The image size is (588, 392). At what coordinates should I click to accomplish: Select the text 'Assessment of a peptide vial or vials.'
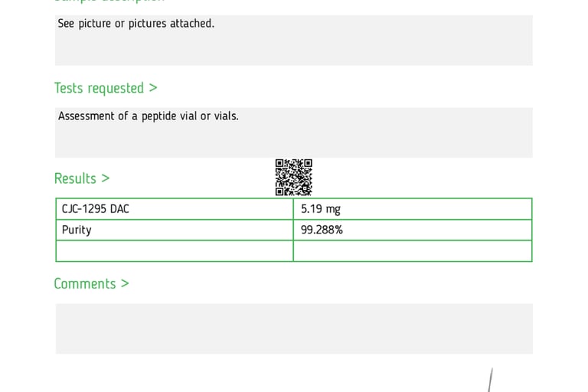pyautogui.click(x=148, y=116)
